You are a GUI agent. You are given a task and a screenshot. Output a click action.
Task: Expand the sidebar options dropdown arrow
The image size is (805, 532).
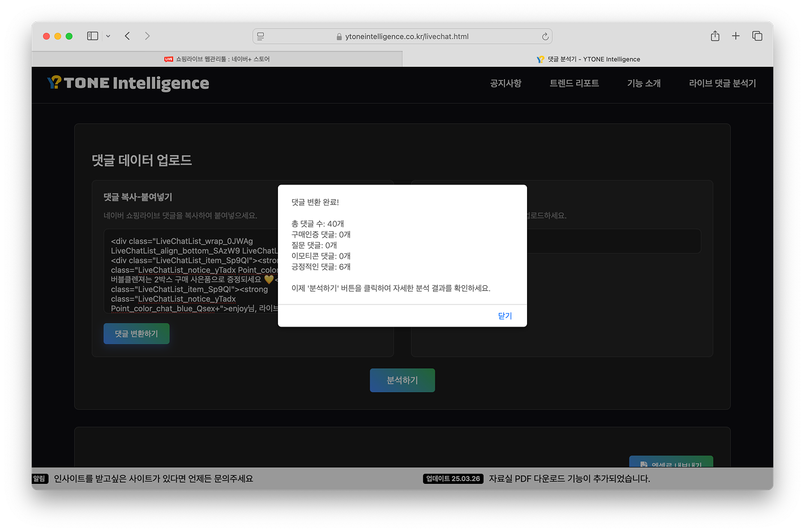(x=108, y=36)
